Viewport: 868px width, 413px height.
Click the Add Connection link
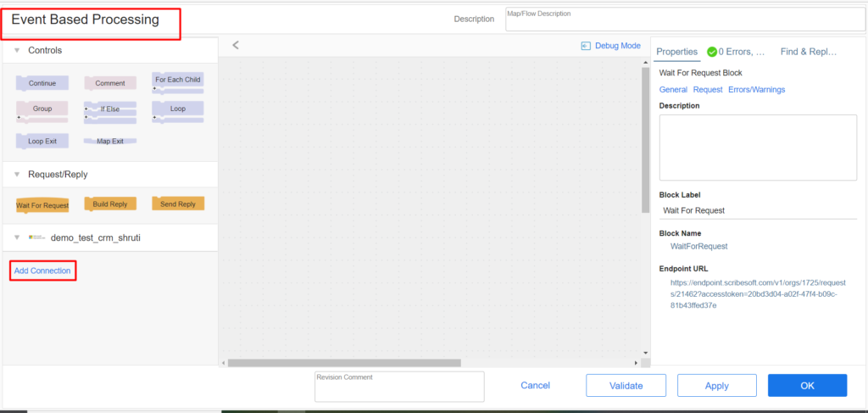pyautogui.click(x=42, y=271)
